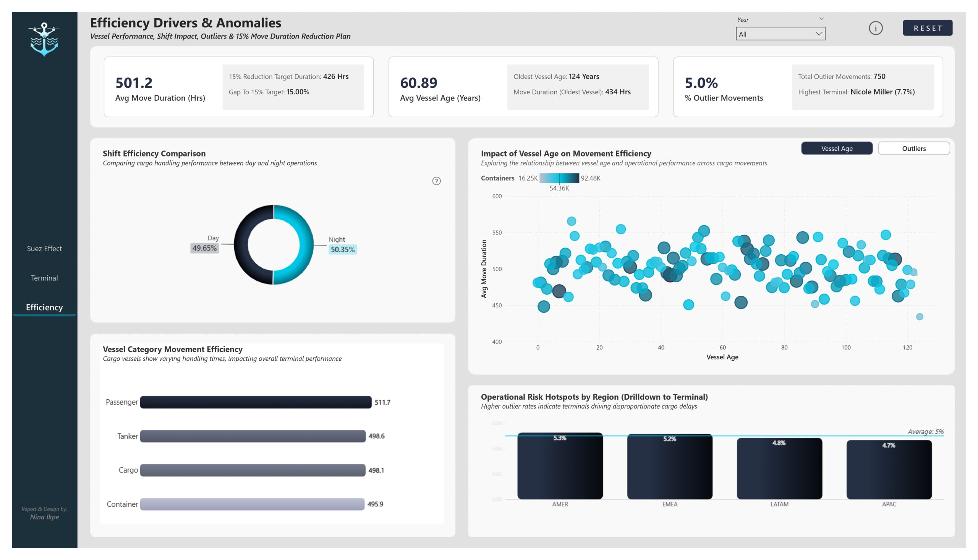
Task: Click the question mark help icon
Action: (x=436, y=181)
